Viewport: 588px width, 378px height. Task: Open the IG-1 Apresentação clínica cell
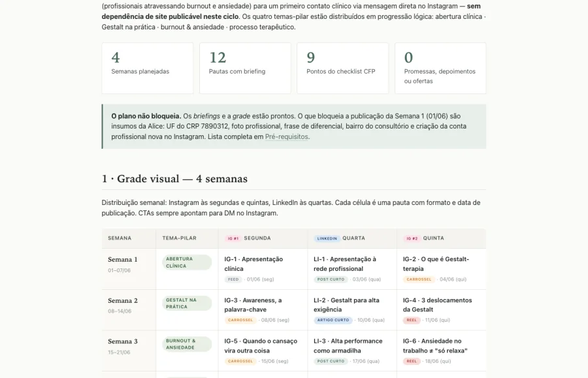coord(263,269)
